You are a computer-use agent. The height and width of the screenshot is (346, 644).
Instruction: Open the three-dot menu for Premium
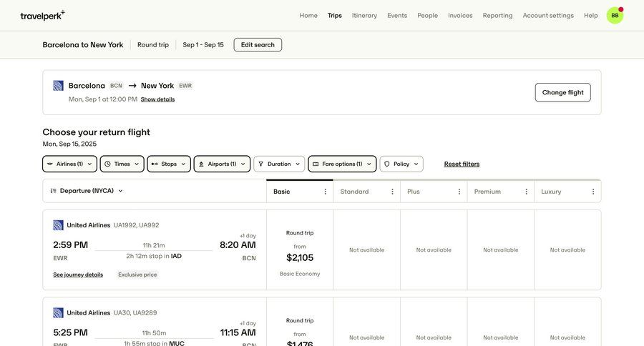pos(526,192)
